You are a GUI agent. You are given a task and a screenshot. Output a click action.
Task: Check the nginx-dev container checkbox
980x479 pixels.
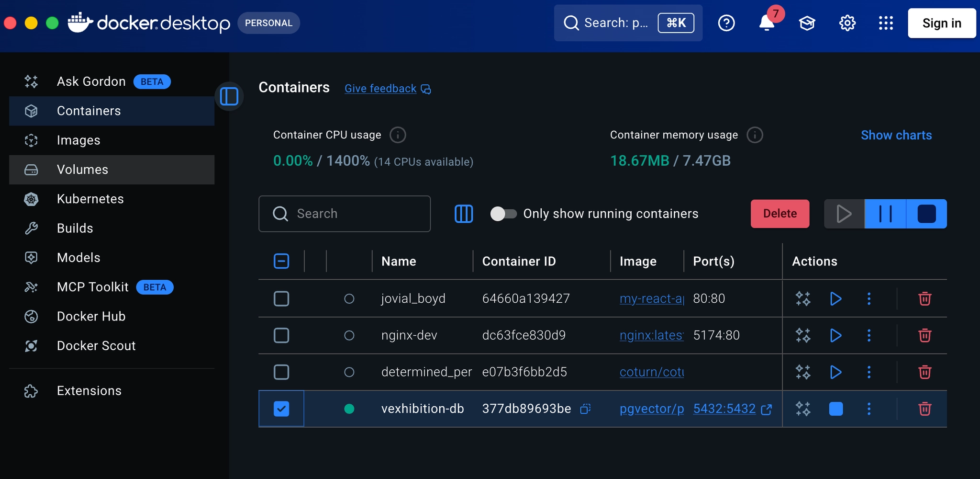coord(281,335)
